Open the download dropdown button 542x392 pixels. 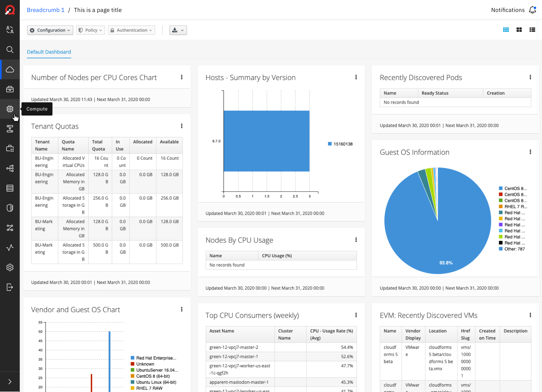[178, 30]
